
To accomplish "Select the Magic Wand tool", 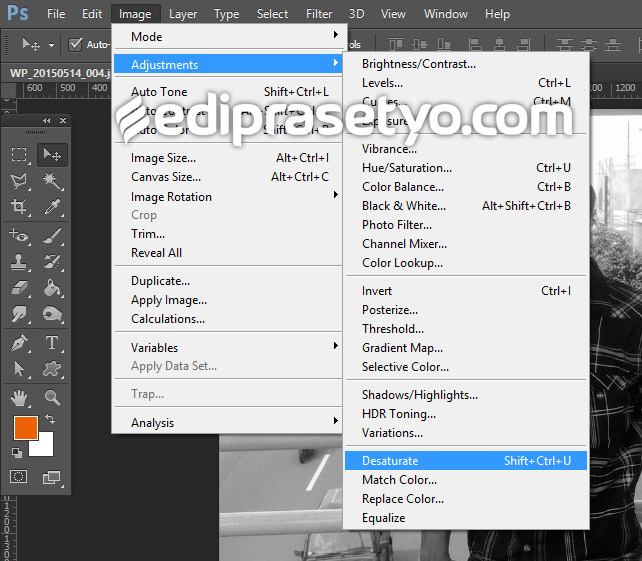I will pyautogui.click(x=52, y=181).
